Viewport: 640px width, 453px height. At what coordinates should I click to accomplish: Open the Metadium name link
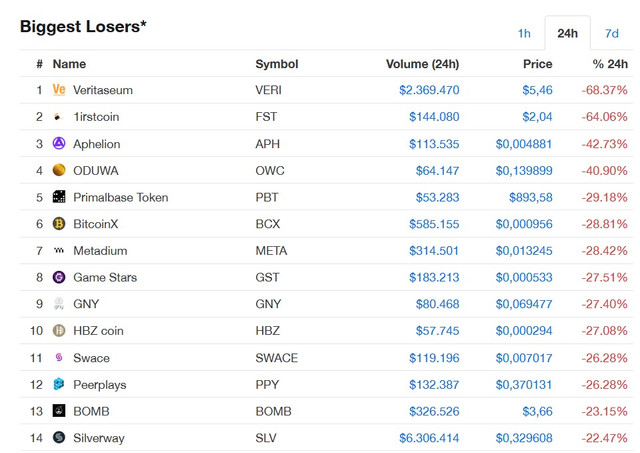100,251
